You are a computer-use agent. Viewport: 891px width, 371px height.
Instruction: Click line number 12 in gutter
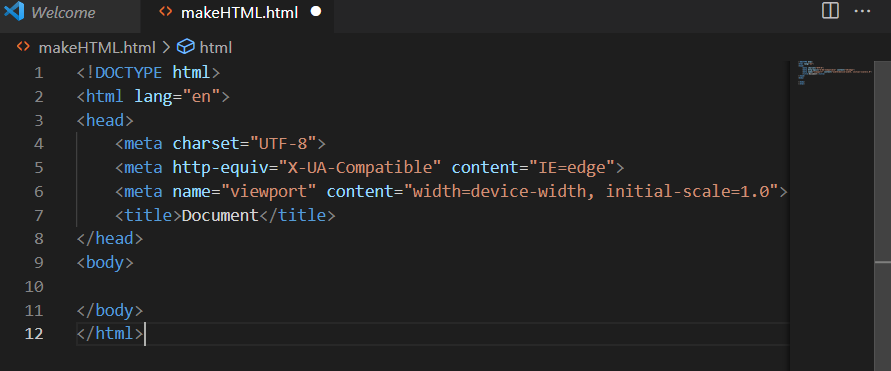pyautogui.click(x=34, y=334)
